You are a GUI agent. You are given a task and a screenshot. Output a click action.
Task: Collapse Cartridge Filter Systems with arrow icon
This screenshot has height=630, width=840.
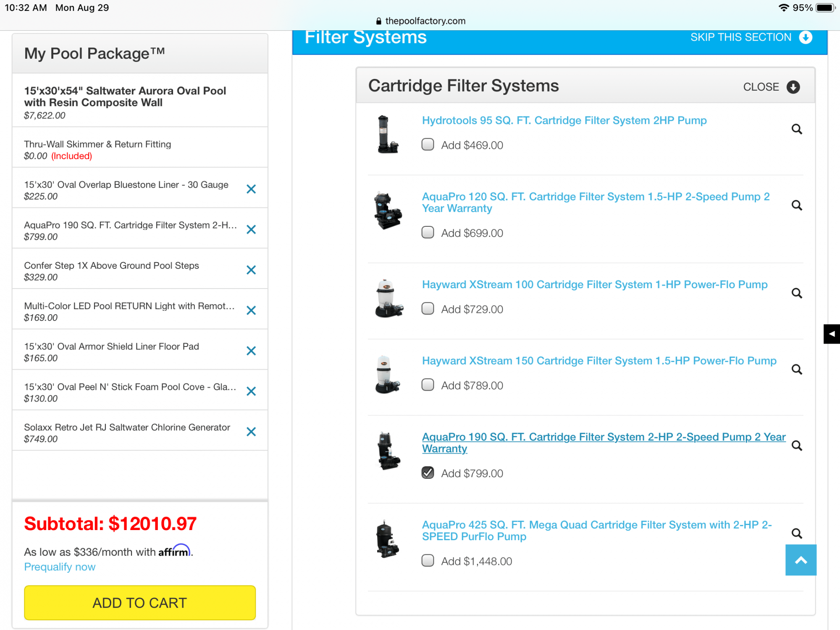793,87
